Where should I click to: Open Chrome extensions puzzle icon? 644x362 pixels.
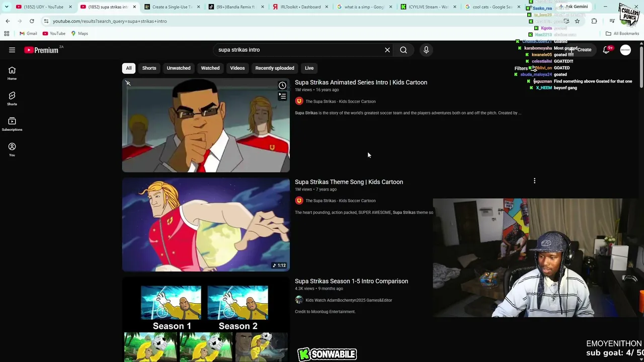click(594, 21)
